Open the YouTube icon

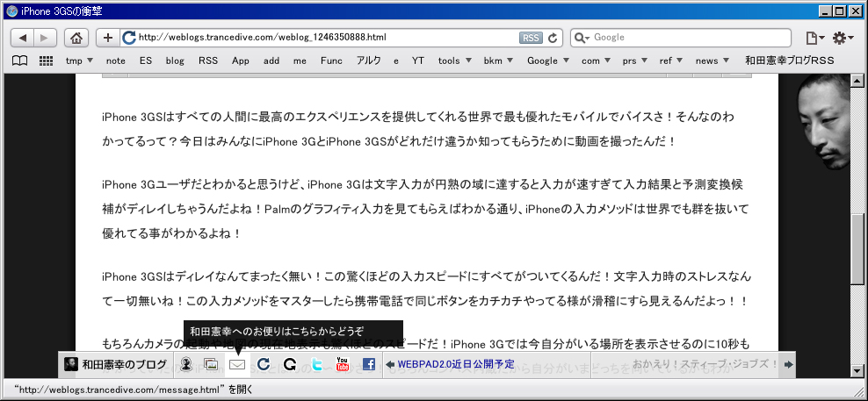pos(343,364)
